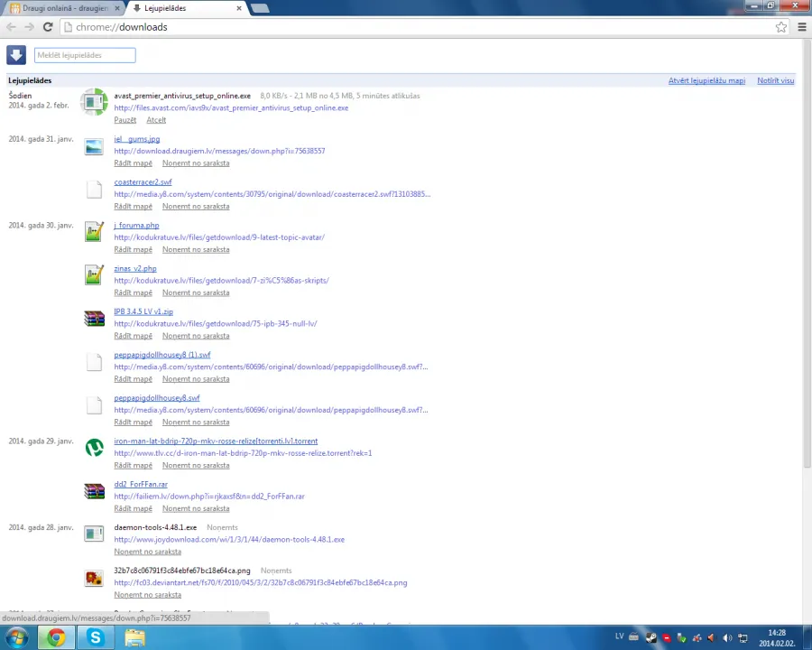Click Noņemt no saraksta for zinas_v2.php
Viewport: 812px width, 650px height.
point(196,292)
